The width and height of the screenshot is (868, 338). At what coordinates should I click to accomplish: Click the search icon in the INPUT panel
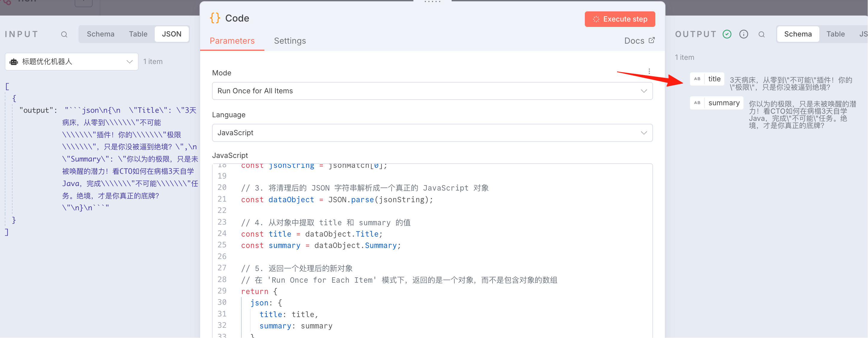point(64,34)
